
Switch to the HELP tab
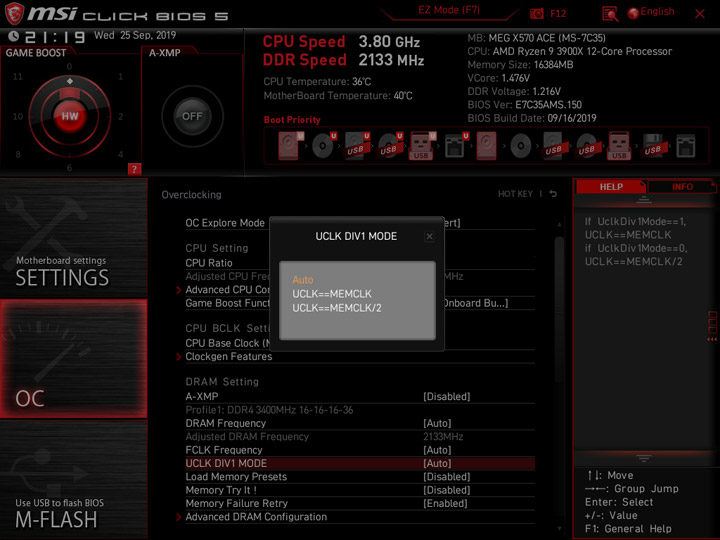tap(611, 187)
